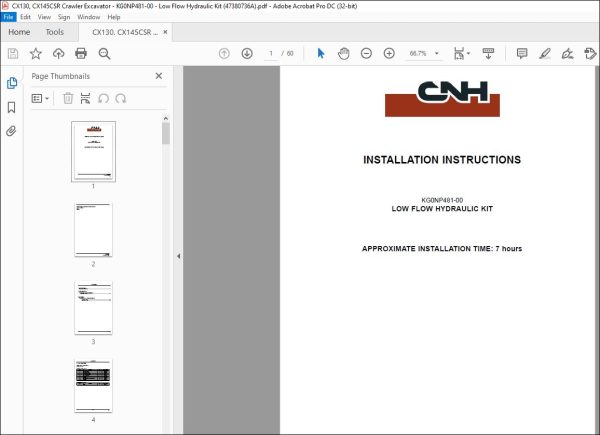Select page 4 thumbnail
The image size is (600, 435).
pyautogui.click(x=93, y=386)
